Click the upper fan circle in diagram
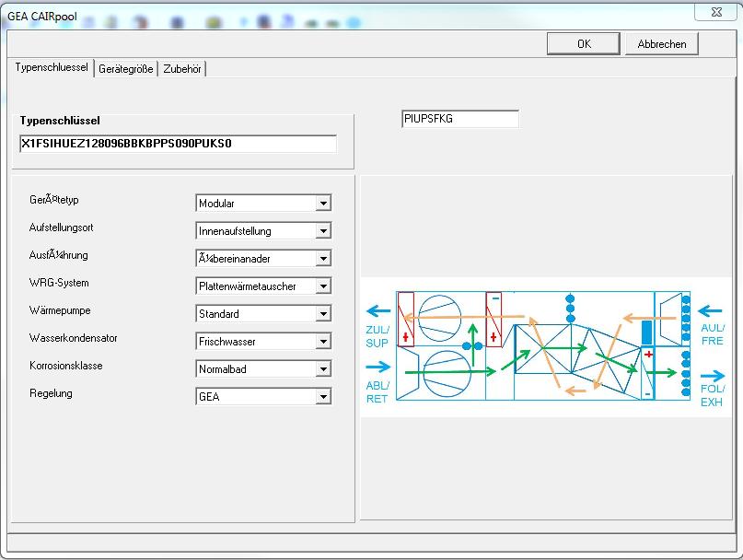This screenshot has height=560, width=743. tap(440, 318)
